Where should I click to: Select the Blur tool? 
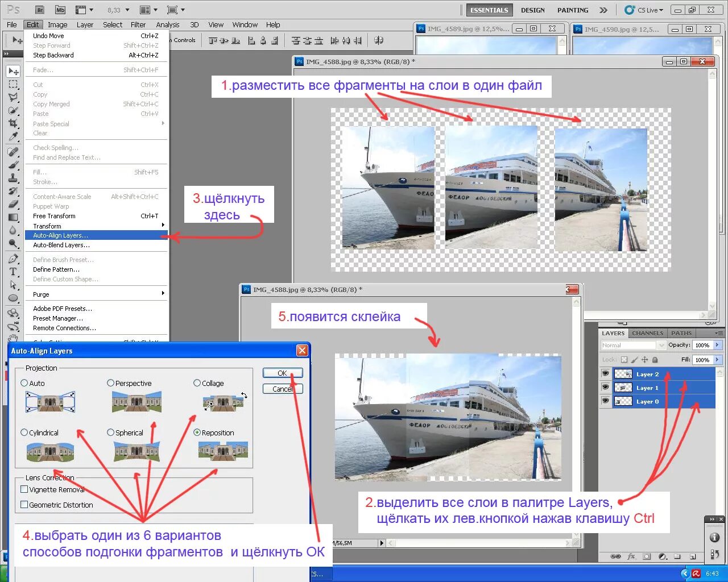pos(13,230)
